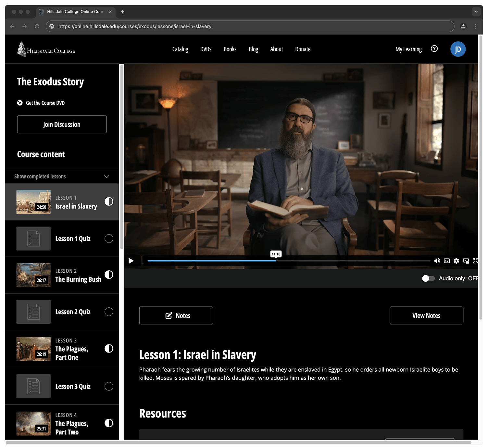Mark Lesson 1 Quiz as complete
This screenshot has width=487, height=448.
(108, 239)
